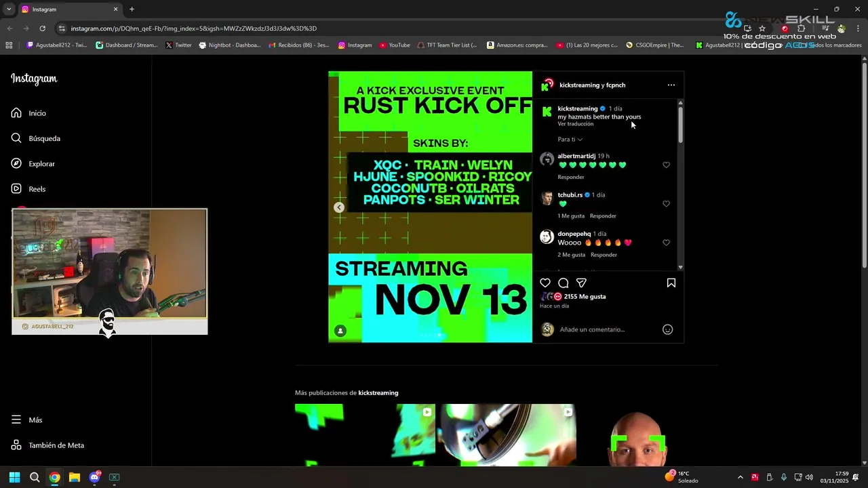The width and height of the screenshot is (868, 488).
Task: Show tagged users on the post image
Action: click(340, 331)
